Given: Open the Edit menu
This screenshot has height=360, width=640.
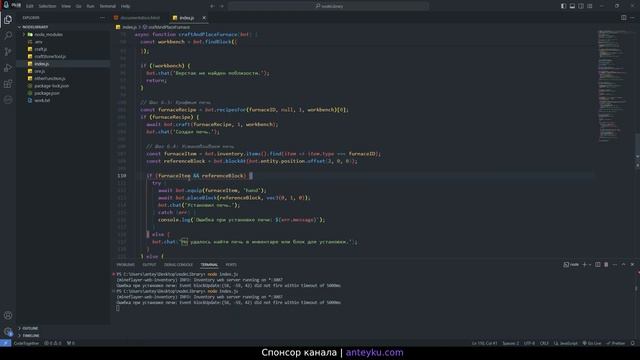Looking at the screenshot, I should coord(30,6).
